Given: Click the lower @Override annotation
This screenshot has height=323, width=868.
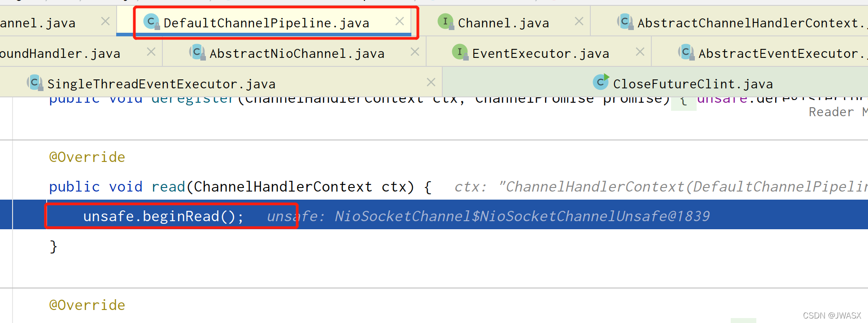Looking at the screenshot, I should pyautogui.click(x=87, y=305).
